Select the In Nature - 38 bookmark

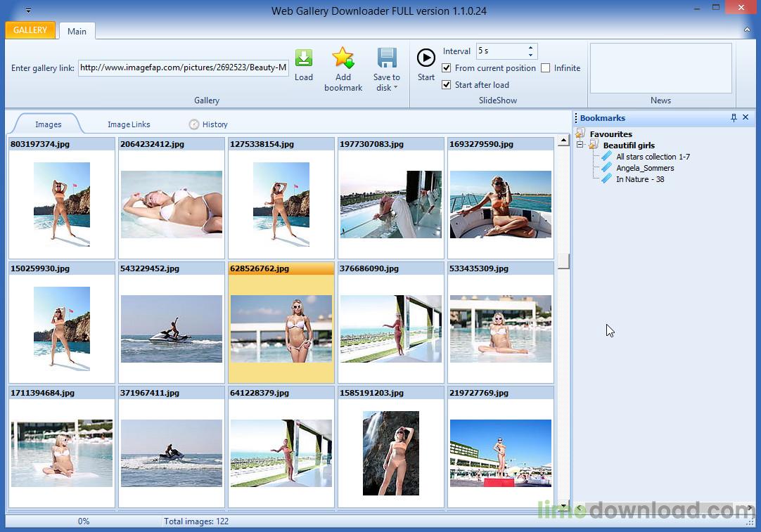click(x=641, y=179)
